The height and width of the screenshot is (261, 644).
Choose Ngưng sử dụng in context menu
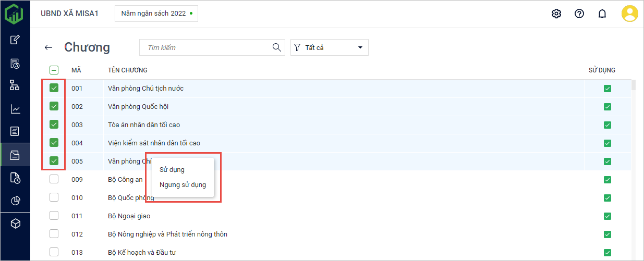click(x=183, y=184)
